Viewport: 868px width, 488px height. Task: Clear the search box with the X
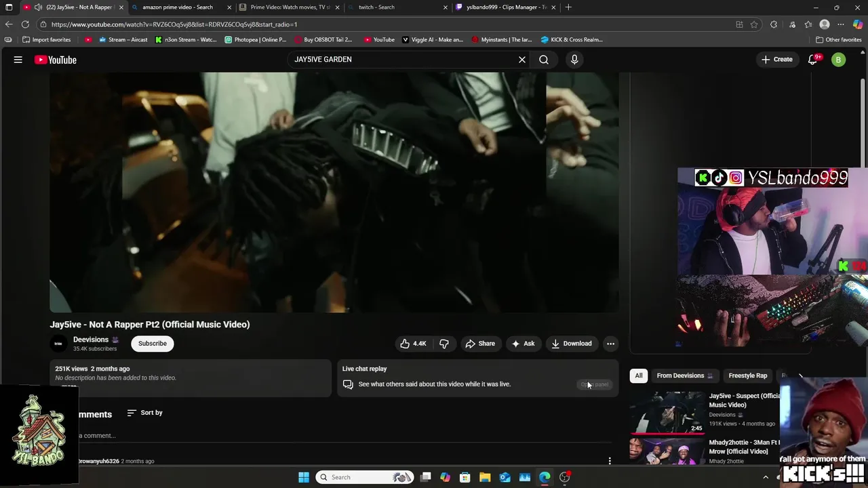tap(522, 60)
